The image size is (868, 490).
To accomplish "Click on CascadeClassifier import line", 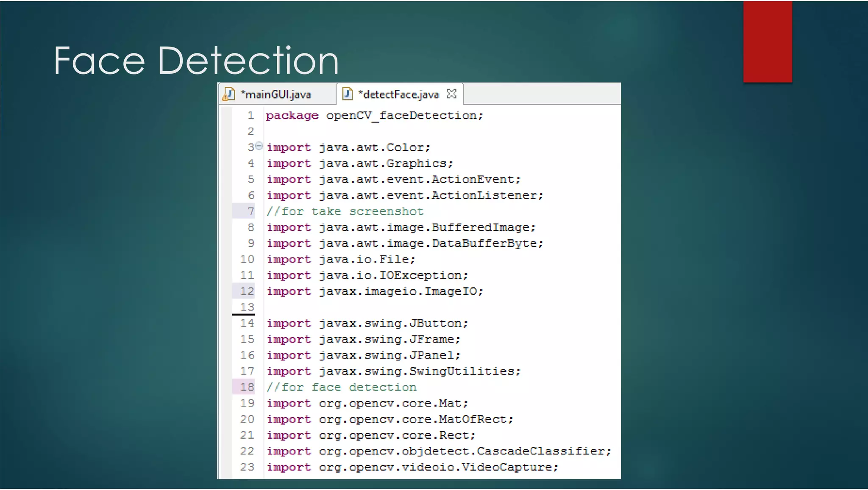I will point(439,451).
